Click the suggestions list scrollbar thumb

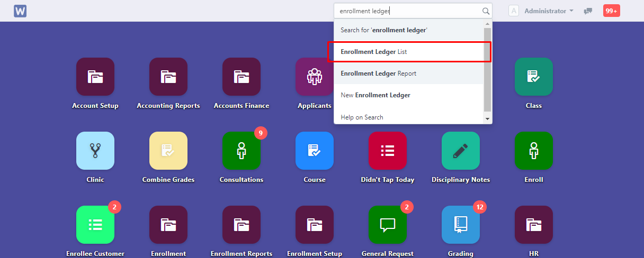click(488, 69)
